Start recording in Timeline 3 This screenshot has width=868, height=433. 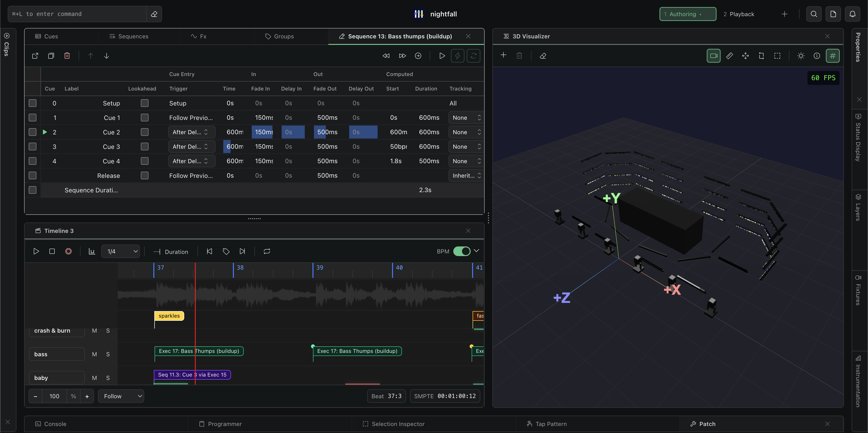68,251
